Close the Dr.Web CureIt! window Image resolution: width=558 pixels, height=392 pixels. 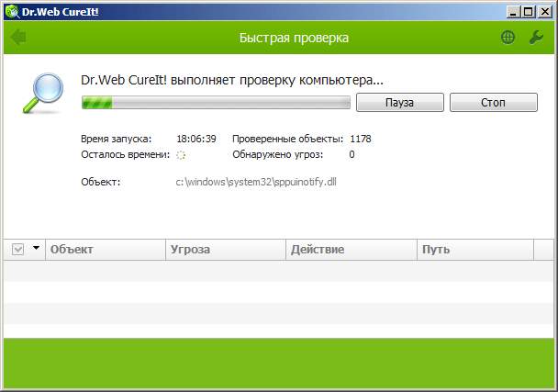pos(545,12)
